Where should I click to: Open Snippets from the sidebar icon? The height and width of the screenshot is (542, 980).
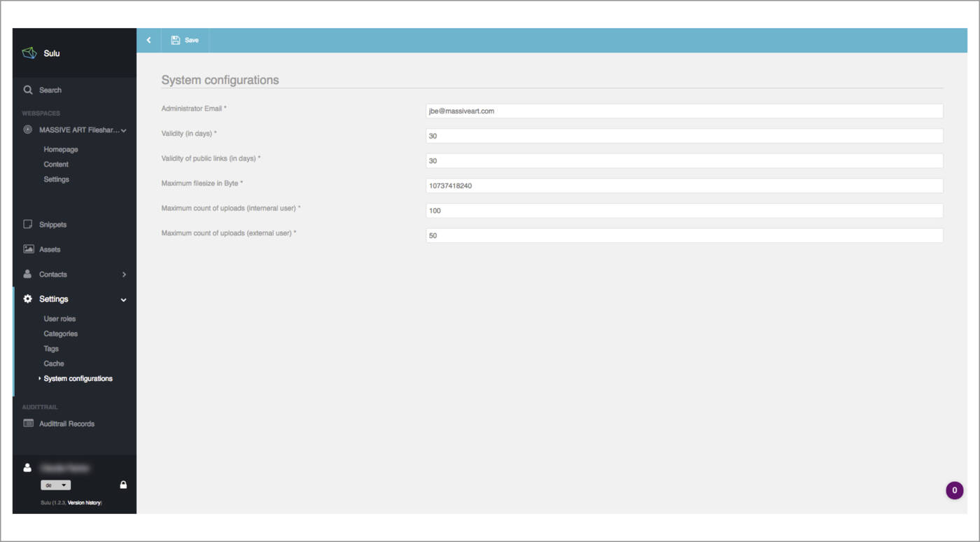[x=28, y=225]
